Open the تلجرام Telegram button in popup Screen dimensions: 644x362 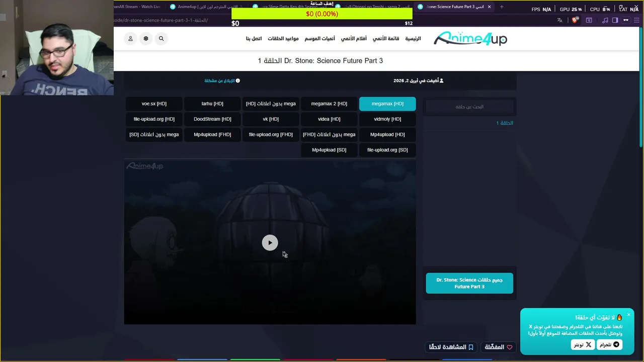(609, 345)
